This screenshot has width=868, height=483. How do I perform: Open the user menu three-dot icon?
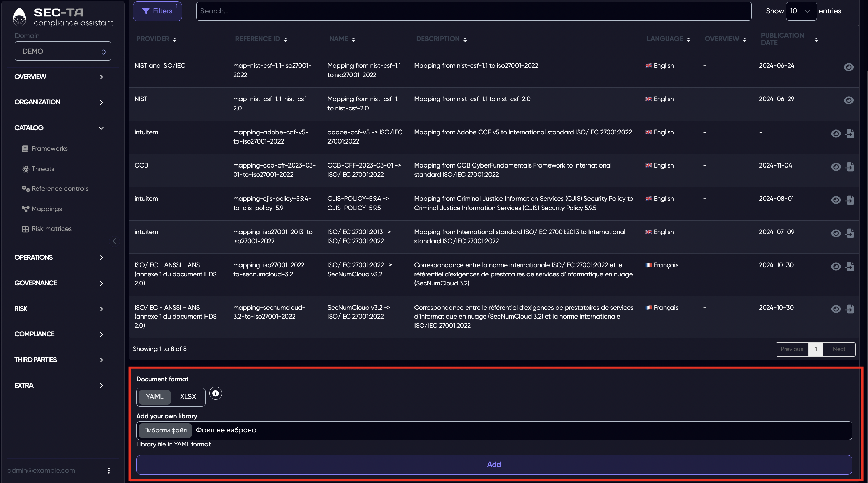click(x=109, y=471)
